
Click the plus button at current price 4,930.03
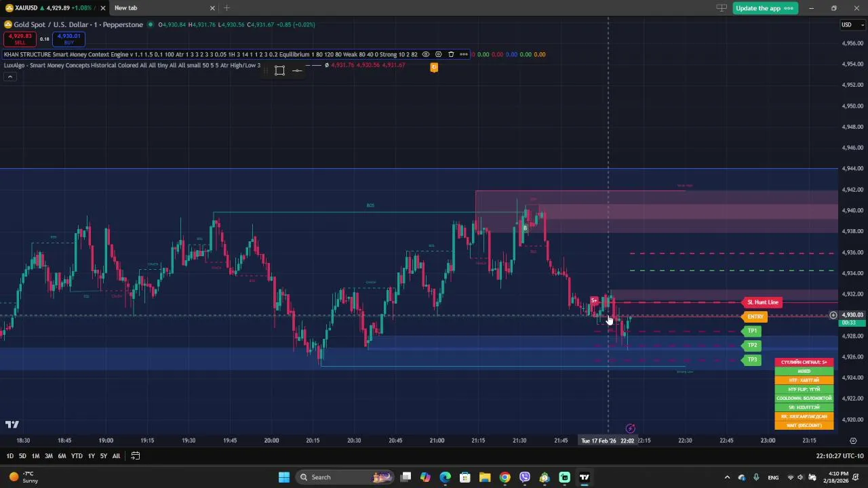click(x=833, y=315)
